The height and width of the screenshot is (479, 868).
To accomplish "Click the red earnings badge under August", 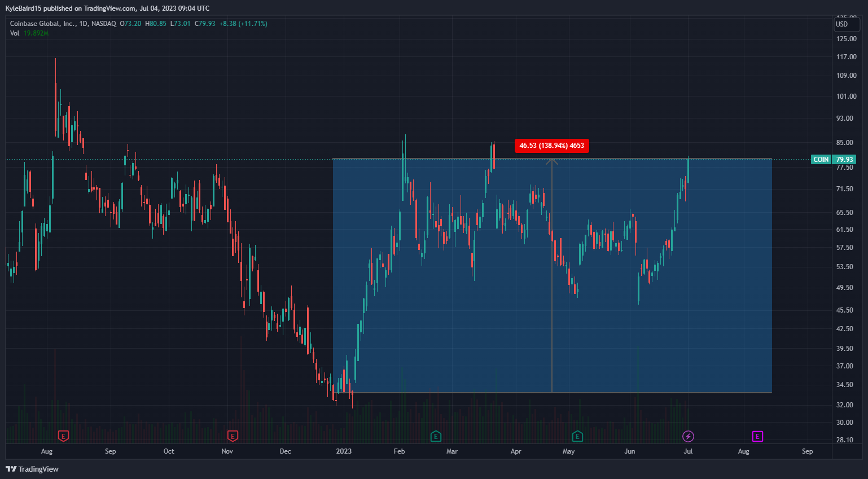I will tap(63, 436).
